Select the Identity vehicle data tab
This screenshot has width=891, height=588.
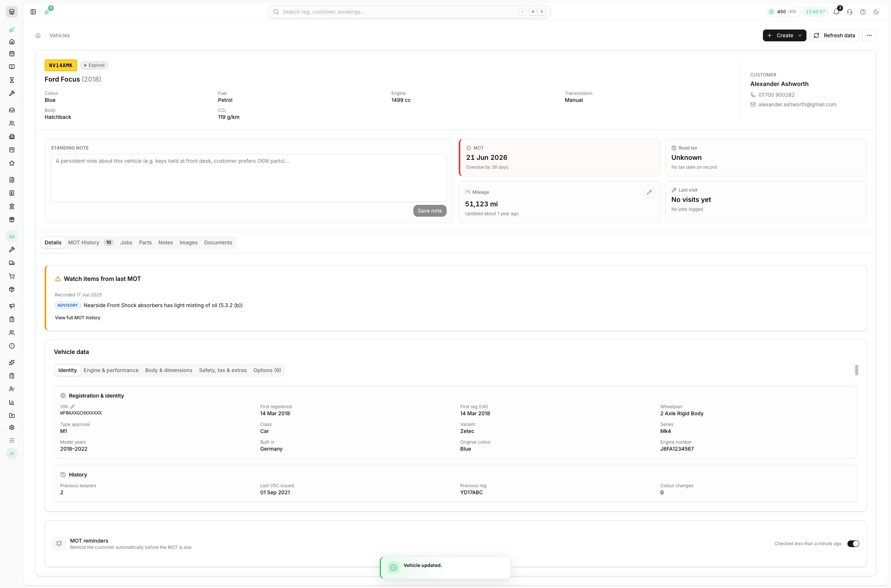tap(68, 371)
